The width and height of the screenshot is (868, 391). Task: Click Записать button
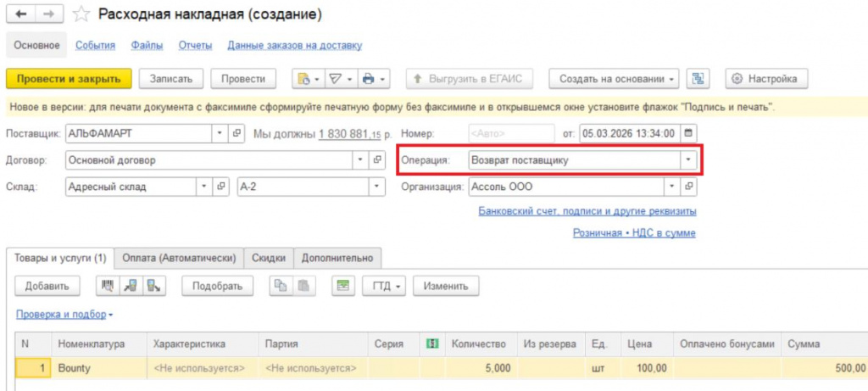[171, 79]
